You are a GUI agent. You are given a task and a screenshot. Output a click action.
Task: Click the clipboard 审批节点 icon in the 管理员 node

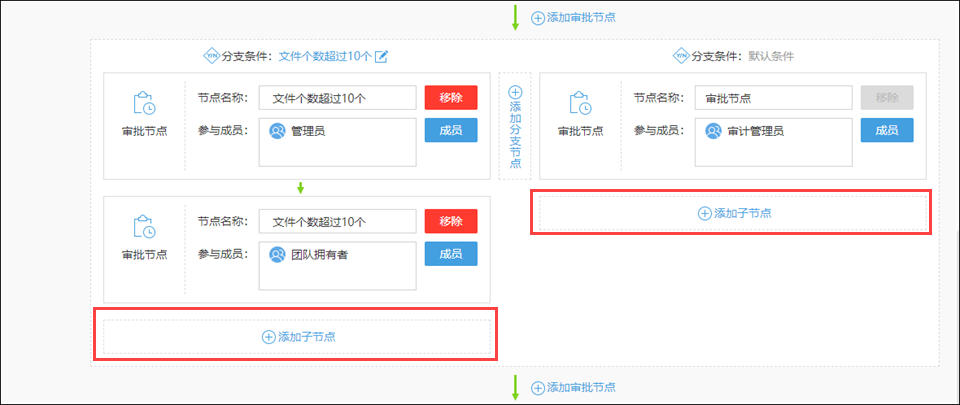click(144, 104)
